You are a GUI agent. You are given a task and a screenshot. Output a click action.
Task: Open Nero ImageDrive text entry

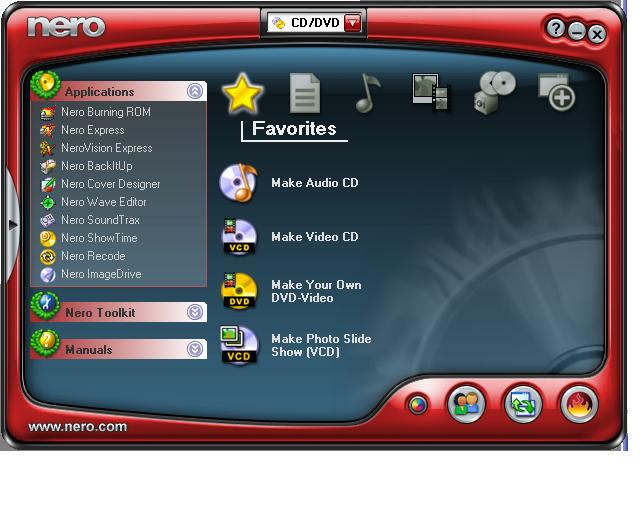tap(101, 274)
